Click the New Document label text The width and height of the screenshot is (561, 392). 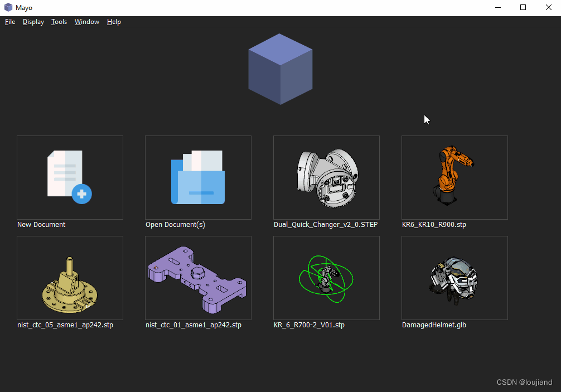41,224
